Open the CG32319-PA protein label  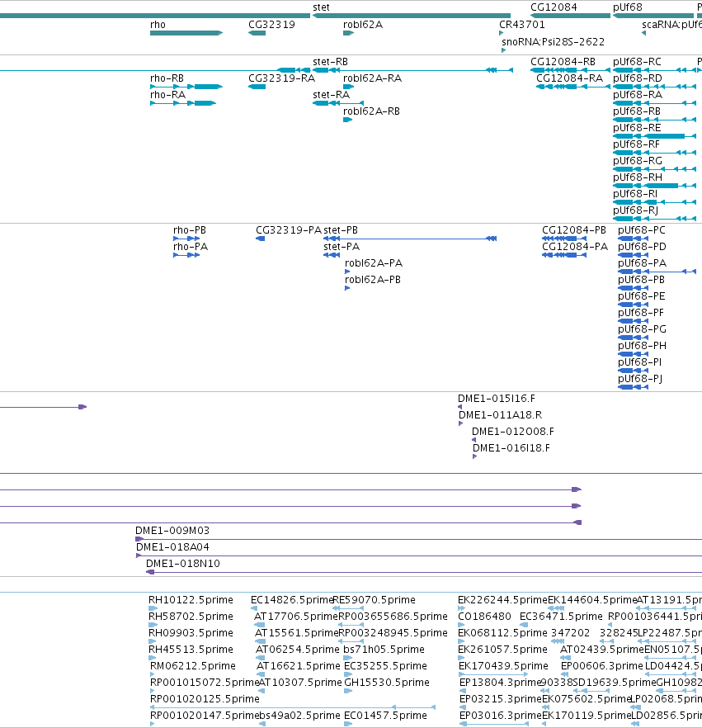(x=289, y=230)
